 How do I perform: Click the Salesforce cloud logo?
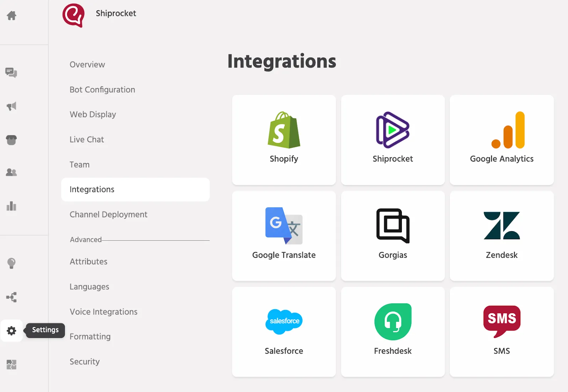[x=284, y=322]
